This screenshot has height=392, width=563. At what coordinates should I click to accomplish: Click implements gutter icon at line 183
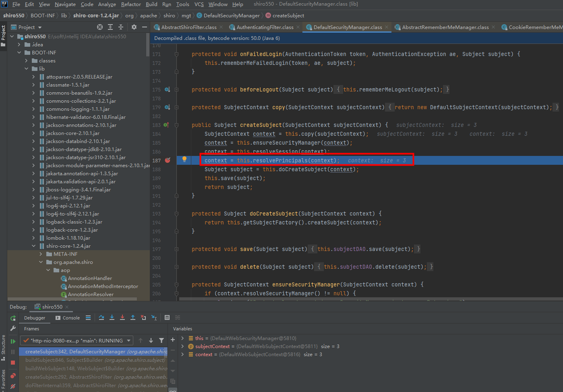(x=166, y=125)
